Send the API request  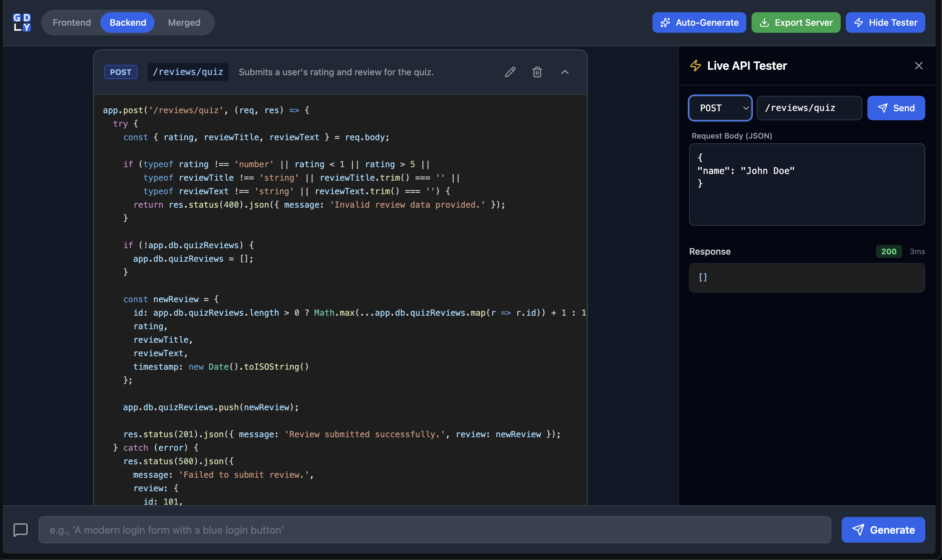tap(896, 108)
